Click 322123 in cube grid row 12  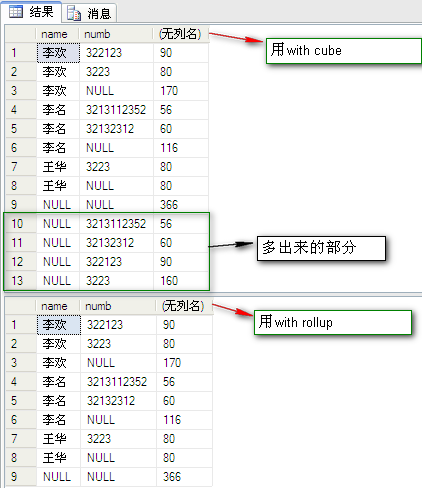[116, 262]
